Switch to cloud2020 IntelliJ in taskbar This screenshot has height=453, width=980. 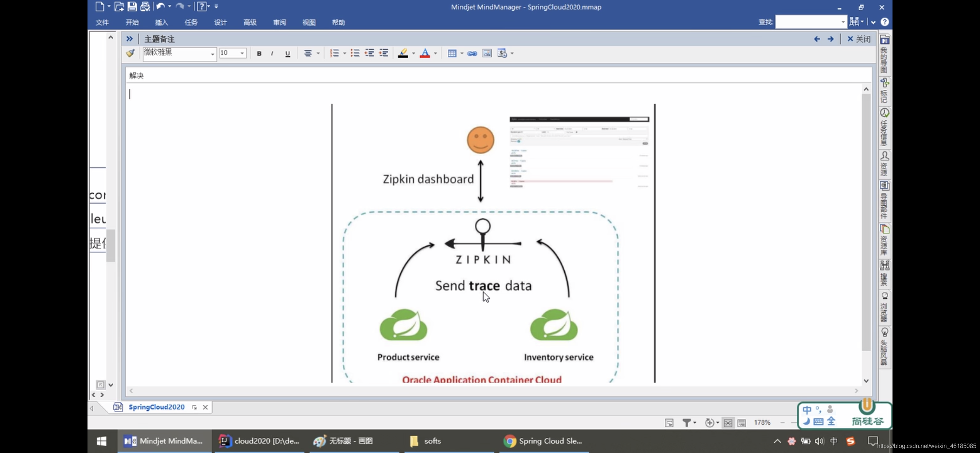pos(260,441)
